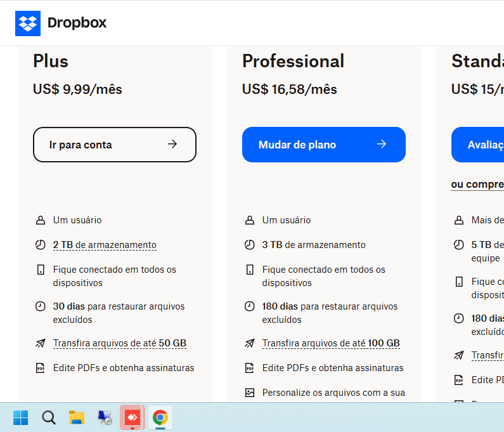
Task: Click the clock icon beside 30 dias
Action: pyautogui.click(x=41, y=306)
